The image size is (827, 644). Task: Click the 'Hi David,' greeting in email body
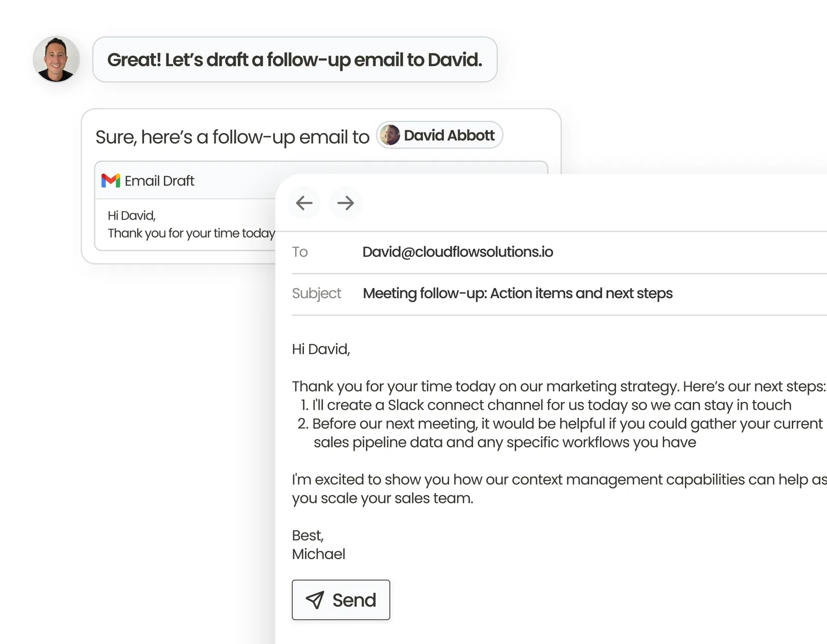(x=321, y=349)
